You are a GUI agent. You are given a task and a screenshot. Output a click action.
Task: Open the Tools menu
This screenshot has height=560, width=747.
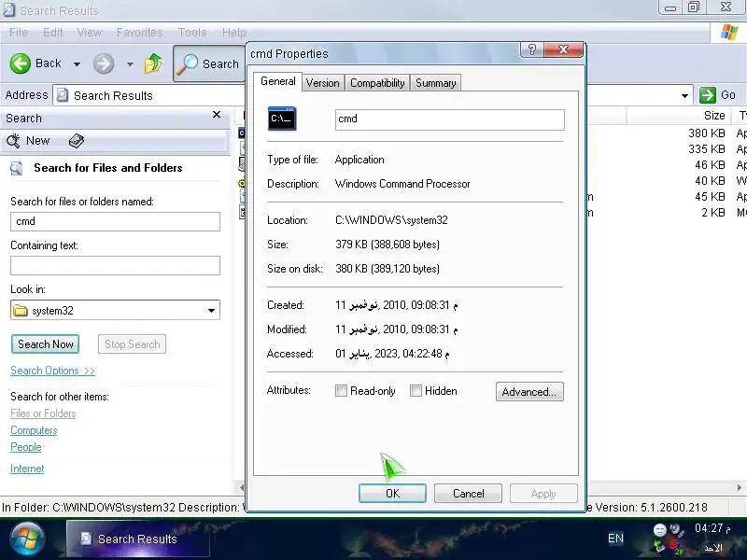point(192,33)
